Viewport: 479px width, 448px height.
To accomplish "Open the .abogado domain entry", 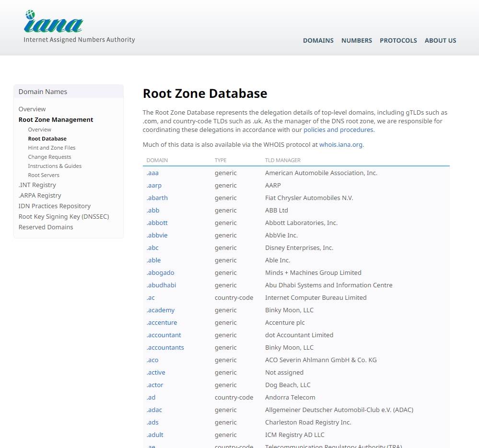I will 160,273.
